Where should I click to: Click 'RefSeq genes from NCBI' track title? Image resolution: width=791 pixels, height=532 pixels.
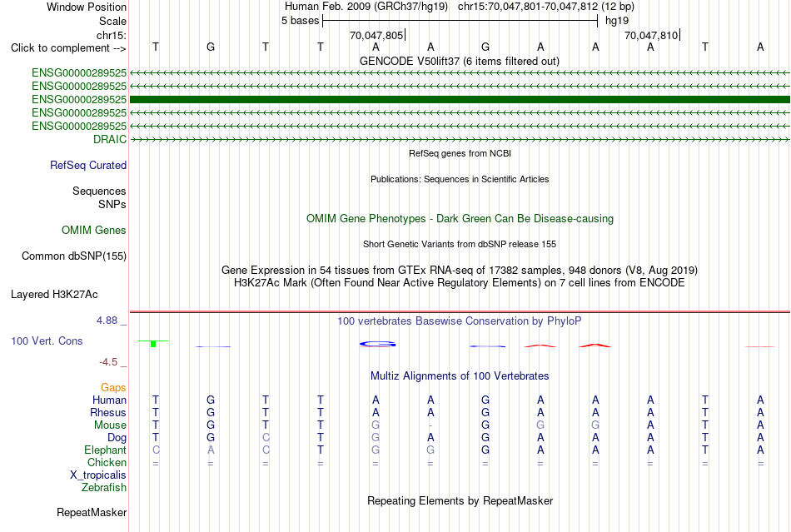pyautogui.click(x=460, y=153)
